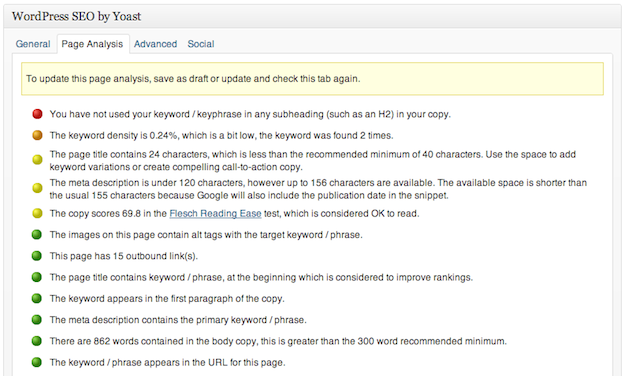Click the green dot beside the 862 words line

(x=37, y=341)
